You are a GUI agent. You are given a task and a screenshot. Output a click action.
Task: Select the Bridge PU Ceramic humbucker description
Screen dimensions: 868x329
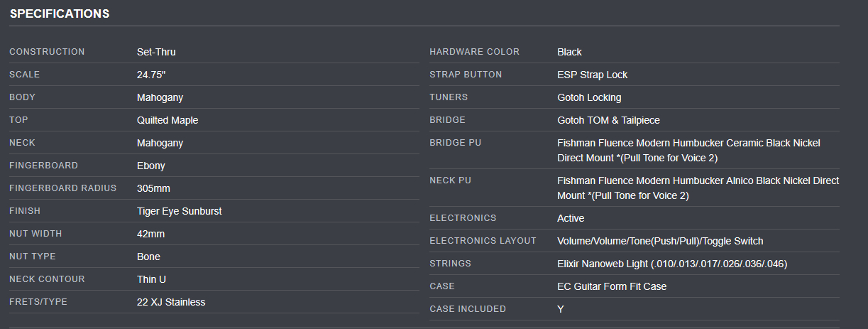pos(689,150)
